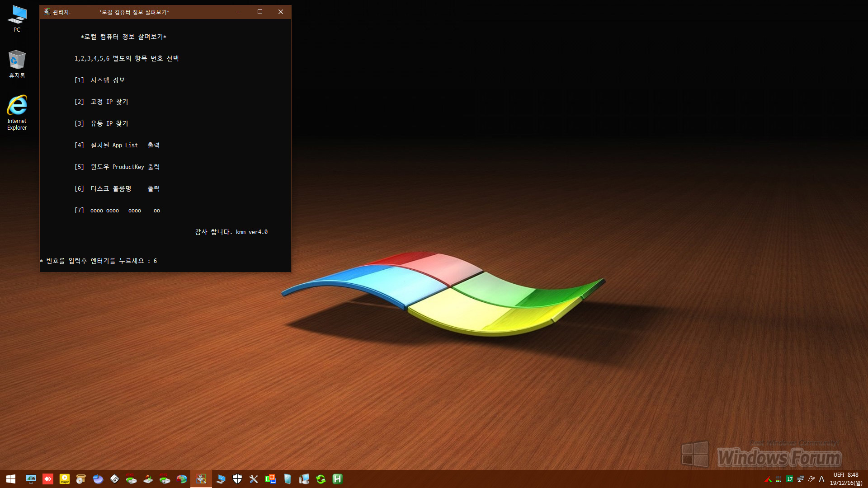The height and width of the screenshot is (488, 868).
Task: Click the equalizer bars tray icon
Action: 778,479
